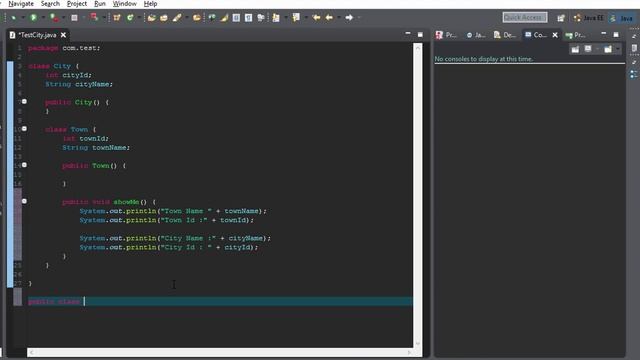This screenshot has height=360, width=640.
Task: Open the Debug button dropdown arrow
Action: [x=22, y=18]
